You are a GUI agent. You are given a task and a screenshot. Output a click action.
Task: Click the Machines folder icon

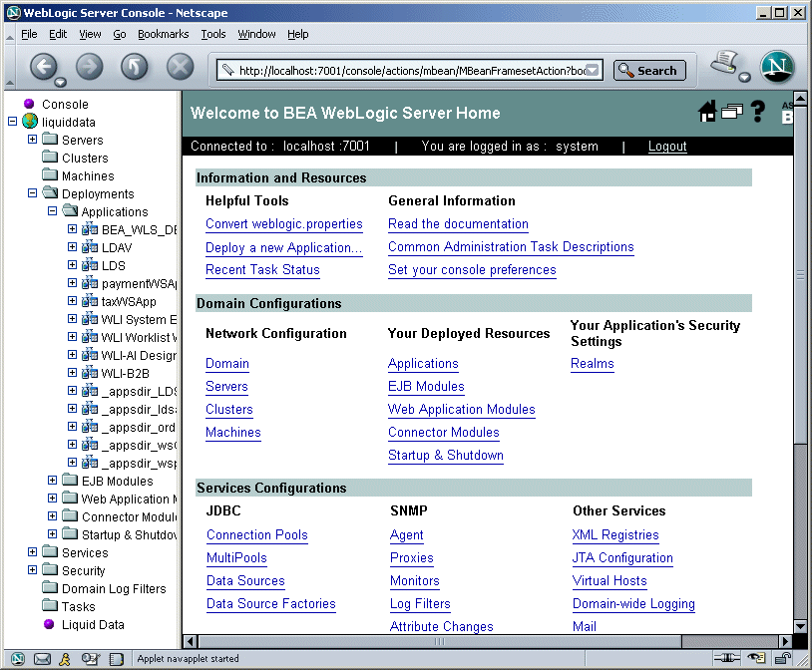pos(50,175)
